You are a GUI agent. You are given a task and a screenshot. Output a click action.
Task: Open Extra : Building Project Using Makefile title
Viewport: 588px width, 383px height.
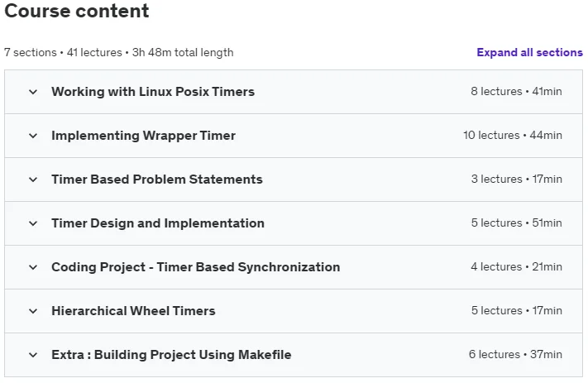click(171, 355)
